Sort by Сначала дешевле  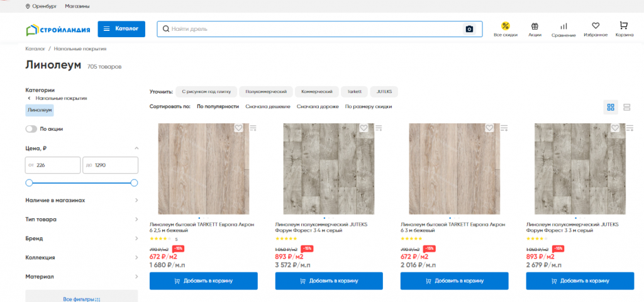pyautogui.click(x=268, y=106)
